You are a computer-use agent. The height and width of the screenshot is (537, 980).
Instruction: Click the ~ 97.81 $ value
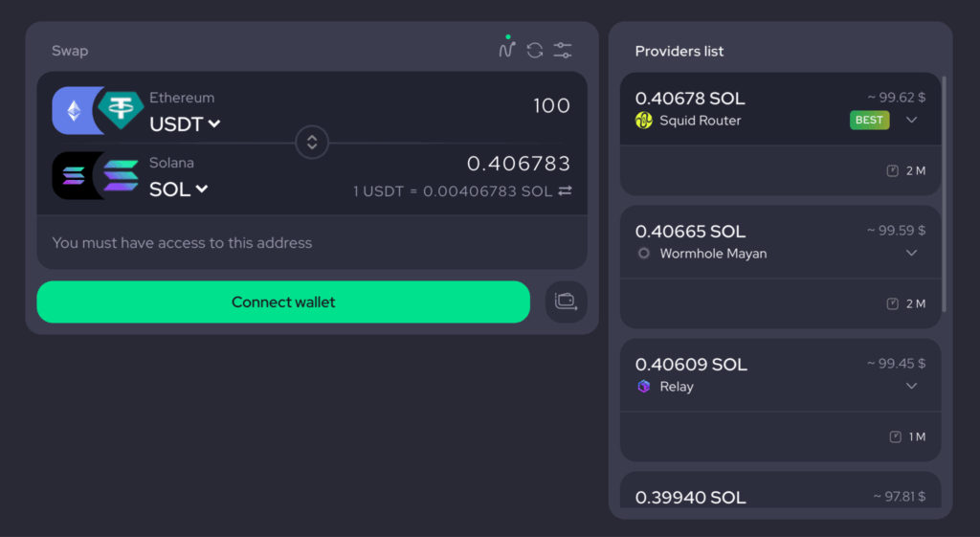point(900,497)
